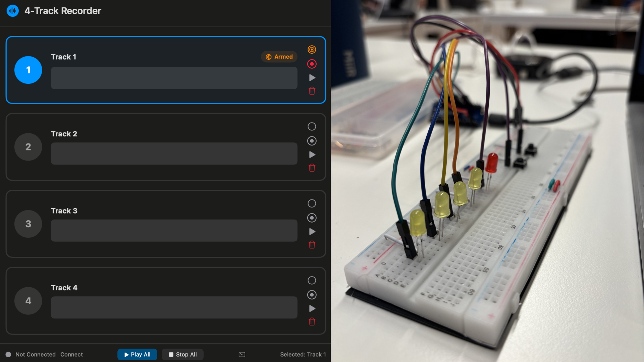Click the Track 4 waveform area
This screenshot has width=644, height=362.
point(174,307)
